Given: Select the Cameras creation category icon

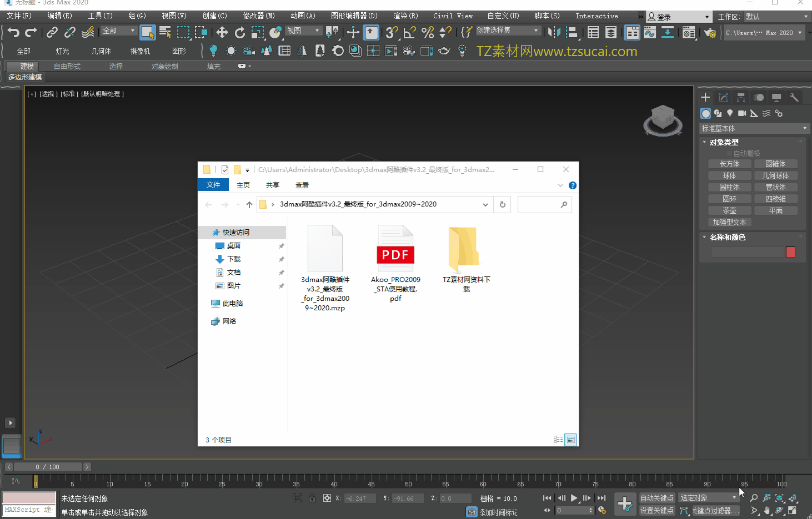Looking at the screenshot, I should [x=742, y=113].
